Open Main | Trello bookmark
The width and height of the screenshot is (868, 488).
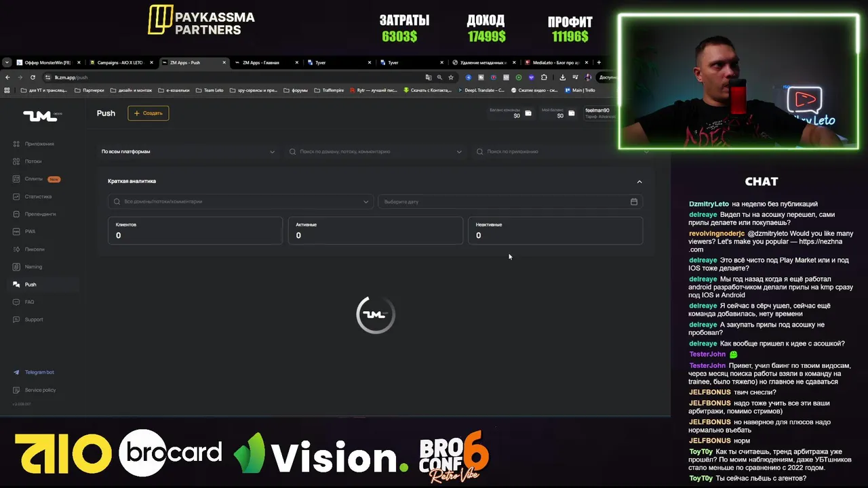(x=580, y=90)
